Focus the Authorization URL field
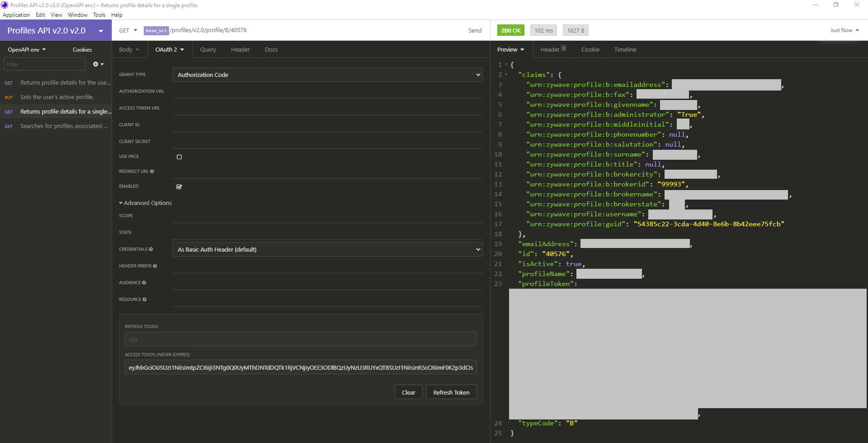Screen dimensions: 868x443 point(327,91)
